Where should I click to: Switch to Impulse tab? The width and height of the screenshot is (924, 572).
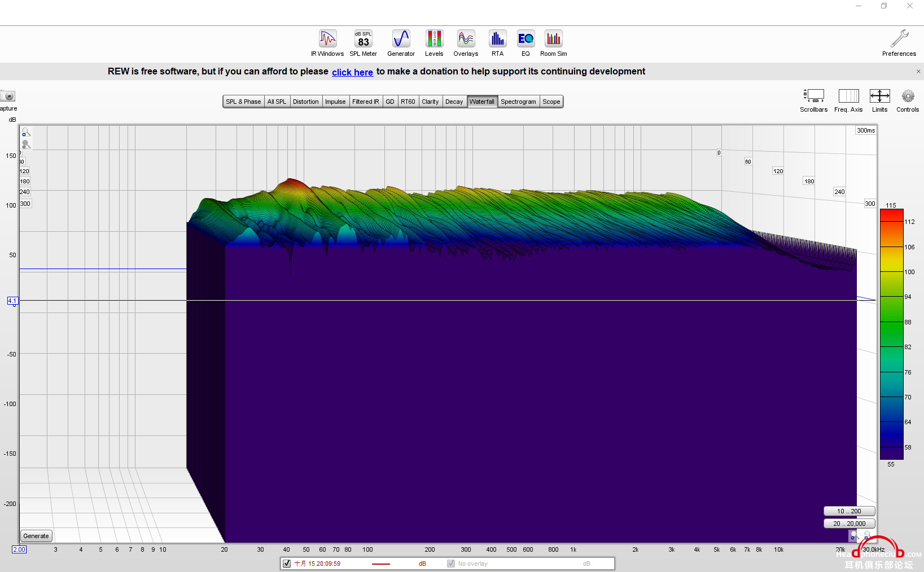335,102
